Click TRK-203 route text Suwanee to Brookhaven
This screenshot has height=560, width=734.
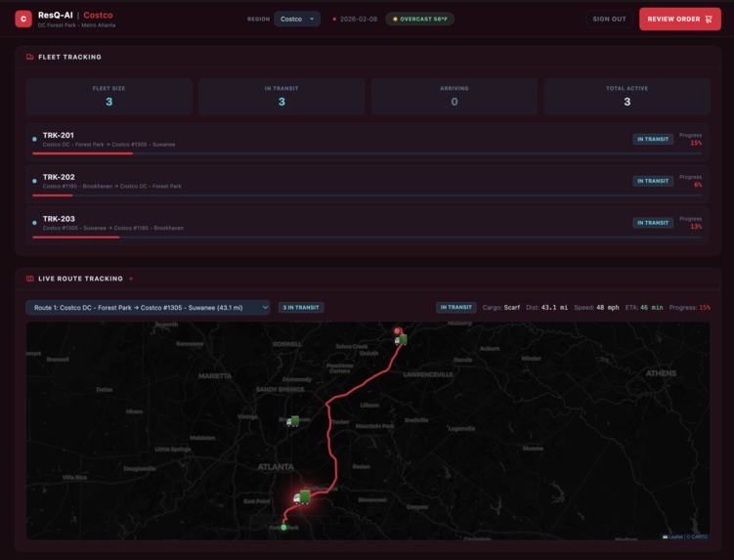coord(112,228)
